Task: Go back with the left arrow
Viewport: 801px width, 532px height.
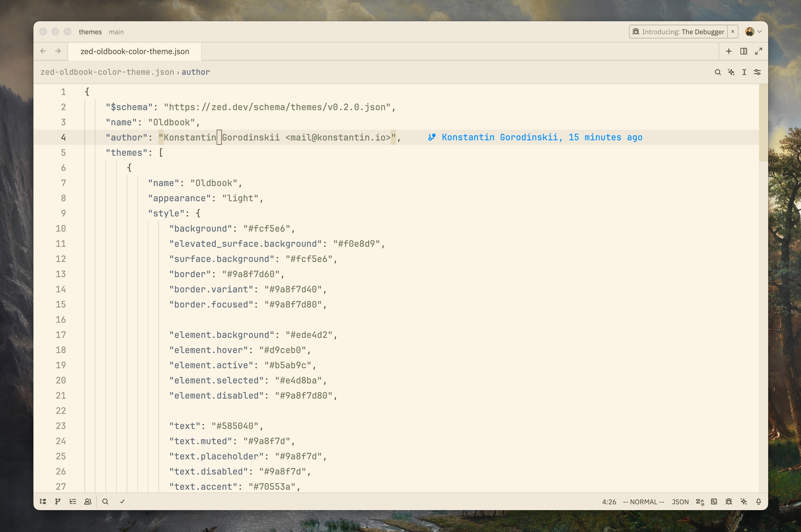Action: click(x=43, y=51)
